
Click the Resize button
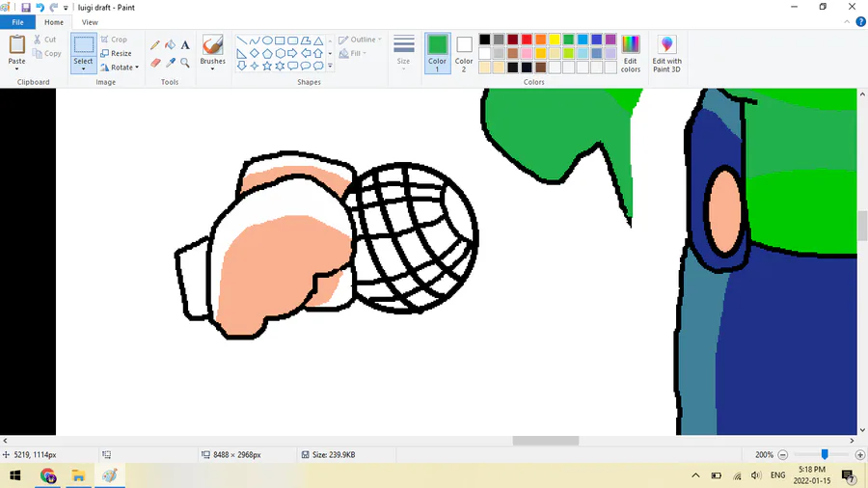click(117, 53)
